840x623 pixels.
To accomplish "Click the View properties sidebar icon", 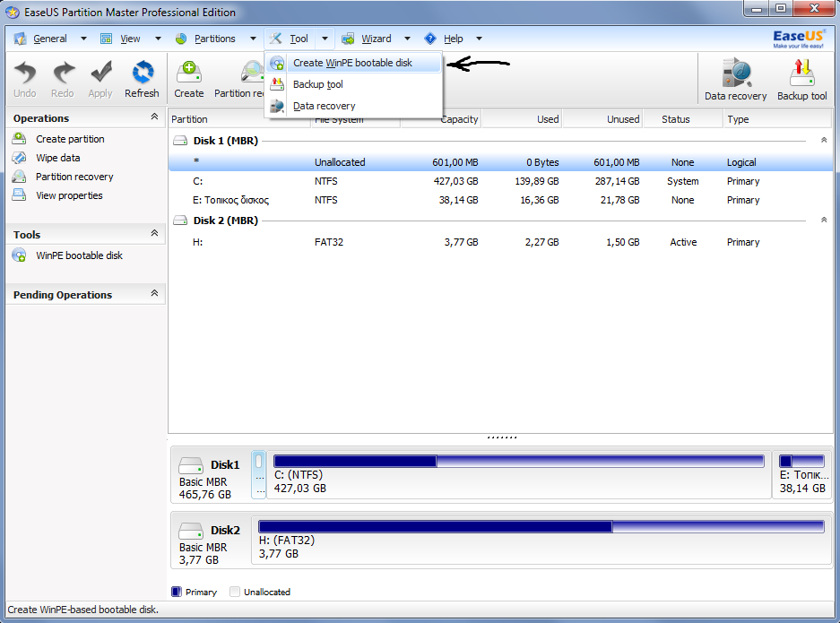I will point(20,195).
